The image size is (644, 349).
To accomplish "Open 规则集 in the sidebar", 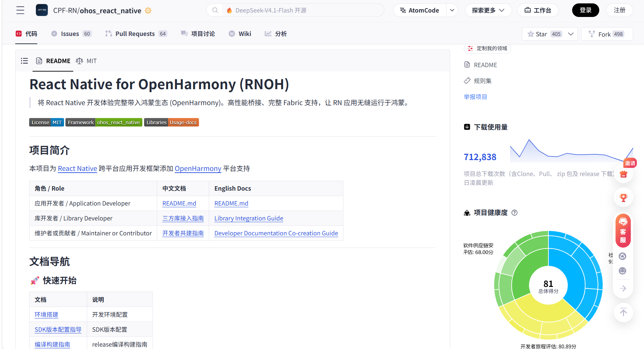I will (478, 81).
